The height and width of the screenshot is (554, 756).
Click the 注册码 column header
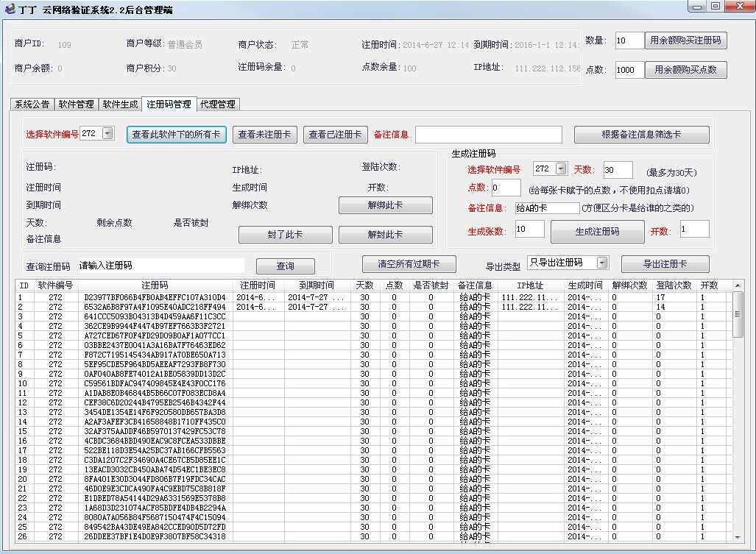pos(155,285)
